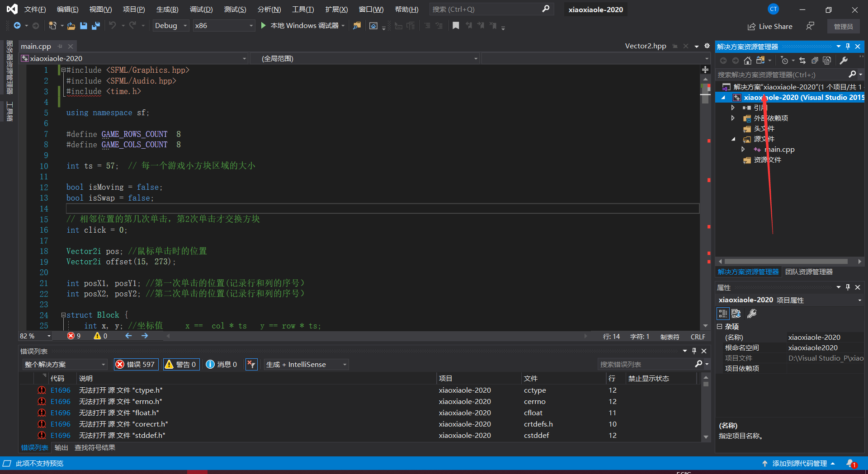The image size is (868, 474).
Task: Undo the last edit with the Undo icon
Action: 113,26
